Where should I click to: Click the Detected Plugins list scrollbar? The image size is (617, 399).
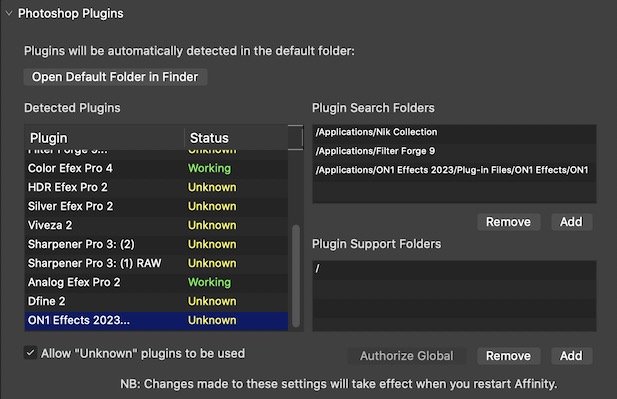(296, 276)
